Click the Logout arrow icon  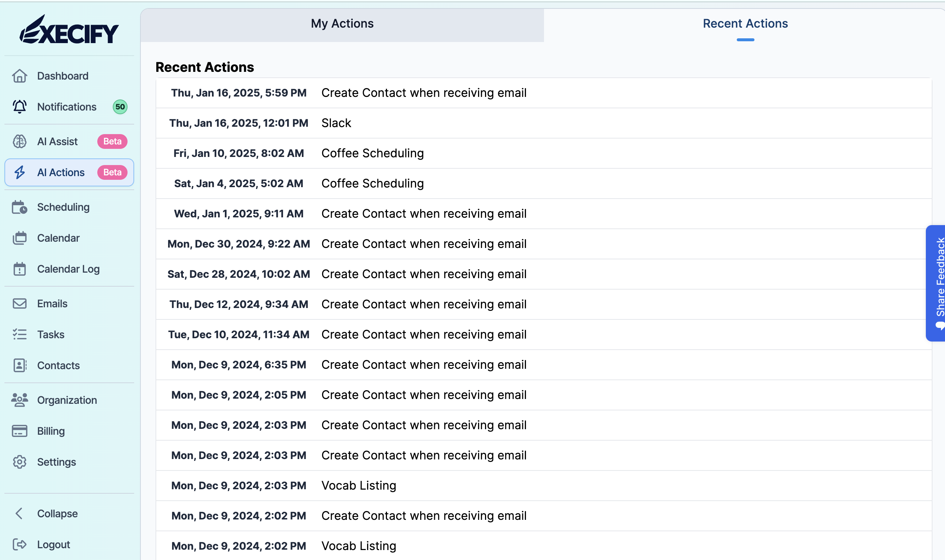(20, 545)
